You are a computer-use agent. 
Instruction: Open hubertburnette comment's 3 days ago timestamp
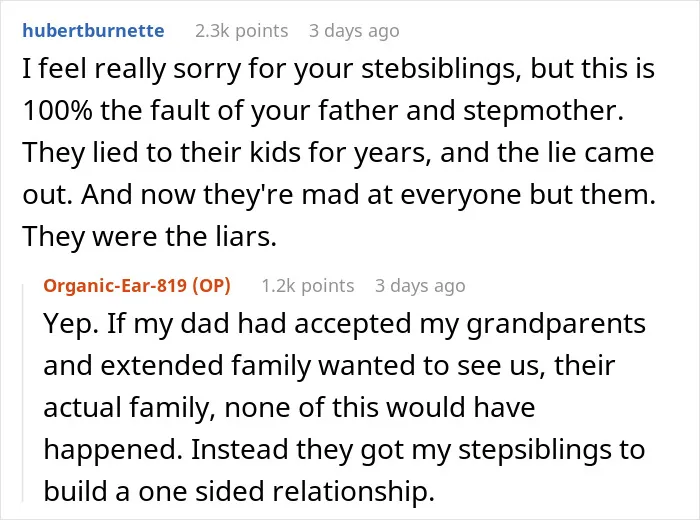[354, 31]
